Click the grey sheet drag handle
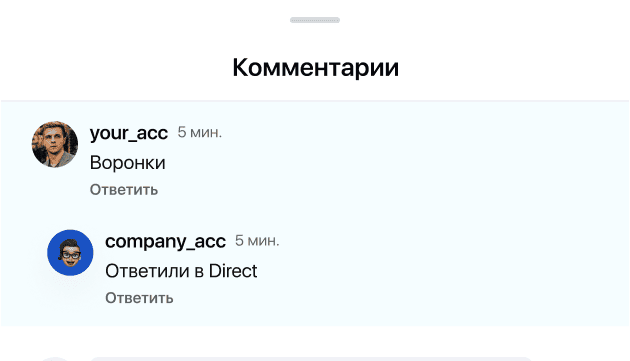630x361 pixels. [315, 20]
